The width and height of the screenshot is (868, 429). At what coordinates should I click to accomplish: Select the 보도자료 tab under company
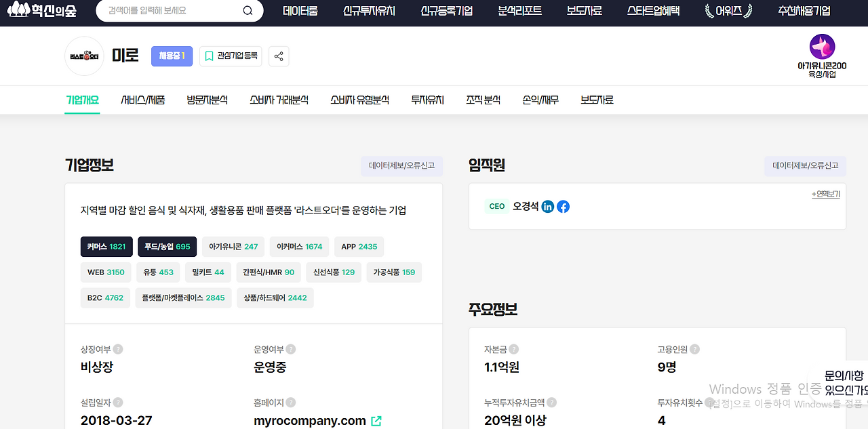(x=597, y=100)
